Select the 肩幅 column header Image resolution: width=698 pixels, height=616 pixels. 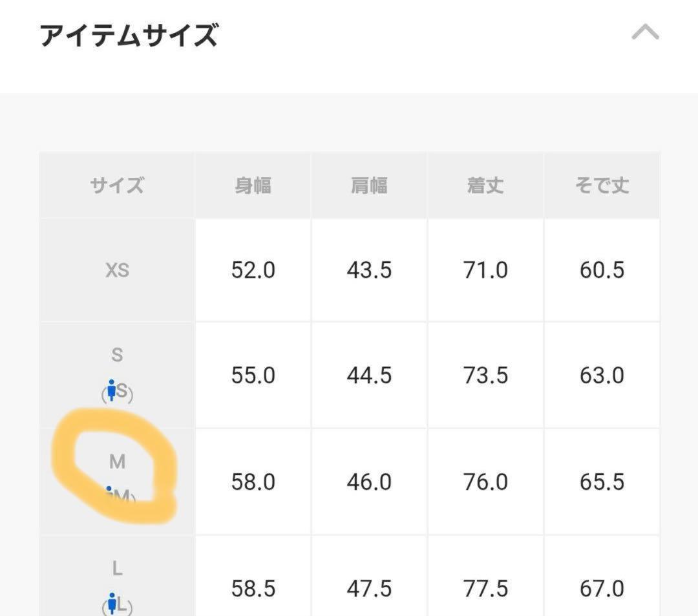[x=369, y=186]
